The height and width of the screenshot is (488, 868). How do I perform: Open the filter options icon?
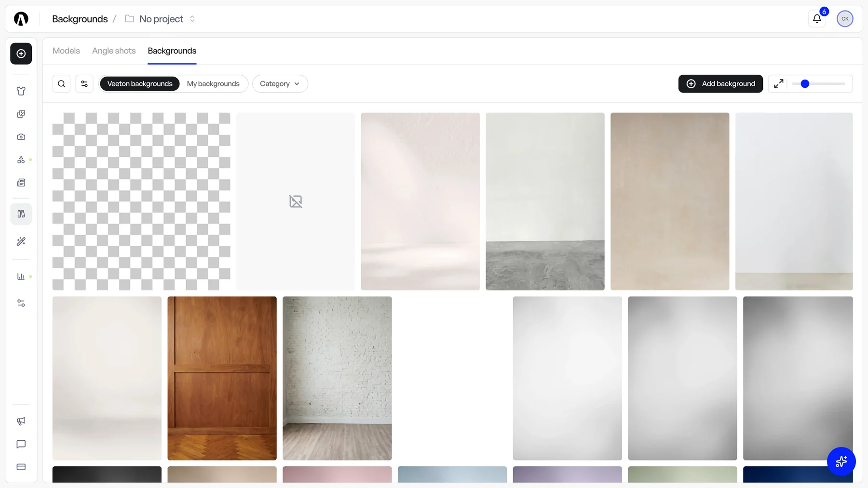84,84
